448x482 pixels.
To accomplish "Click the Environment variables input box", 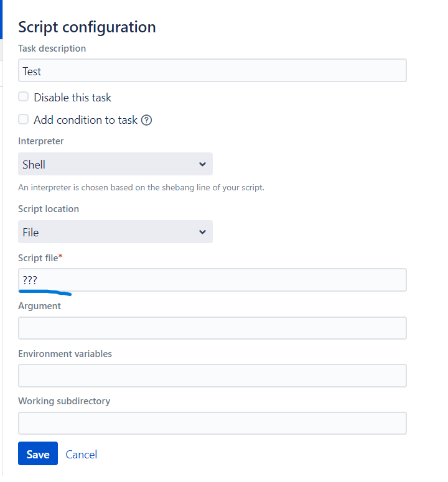I will (x=212, y=376).
